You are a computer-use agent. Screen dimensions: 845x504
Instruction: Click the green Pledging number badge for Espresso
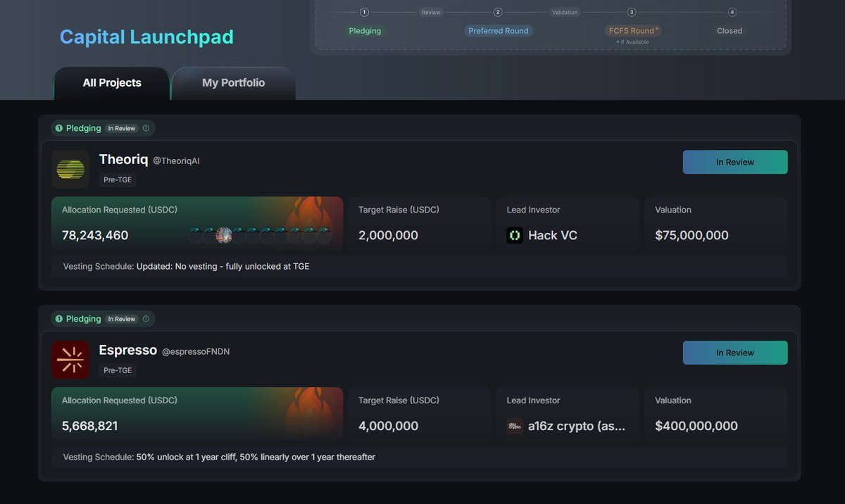tap(59, 319)
